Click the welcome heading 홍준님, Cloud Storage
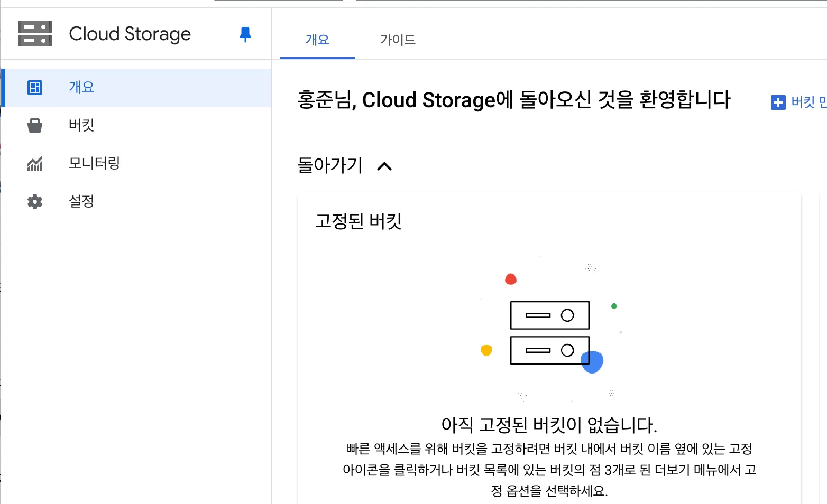827x504 pixels. pyautogui.click(x=514, y=100)
